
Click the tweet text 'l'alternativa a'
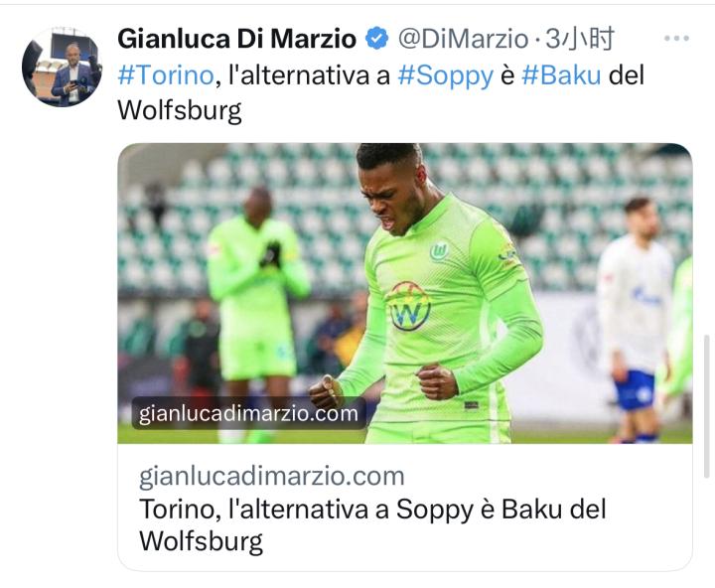[309, 74]
